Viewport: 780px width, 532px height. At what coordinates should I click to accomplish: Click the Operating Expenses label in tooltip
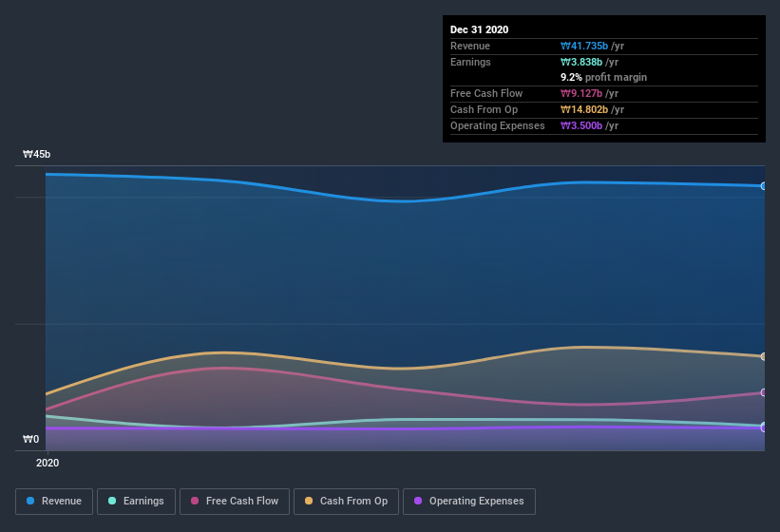pyautogui.click(x=498, y=125)
